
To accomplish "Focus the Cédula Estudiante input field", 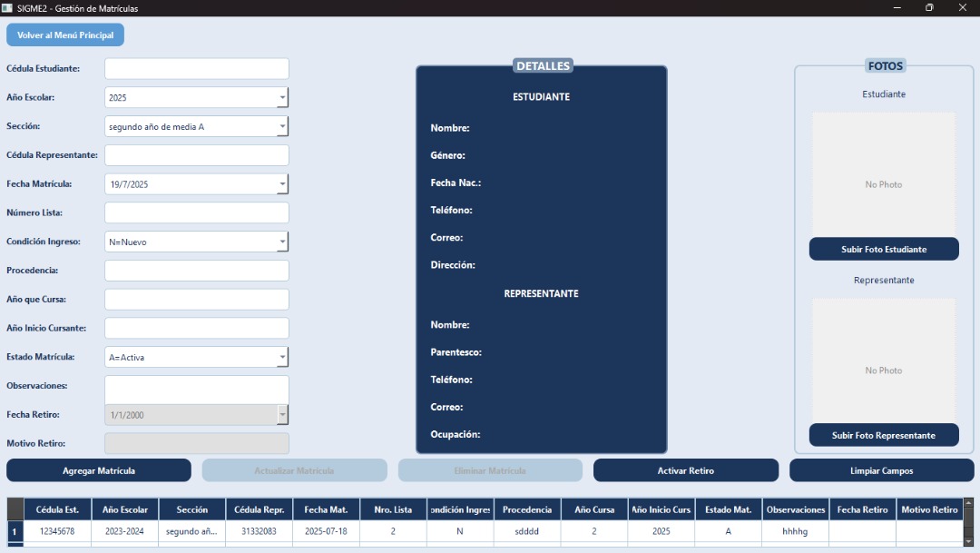I will tap(197, 69).
